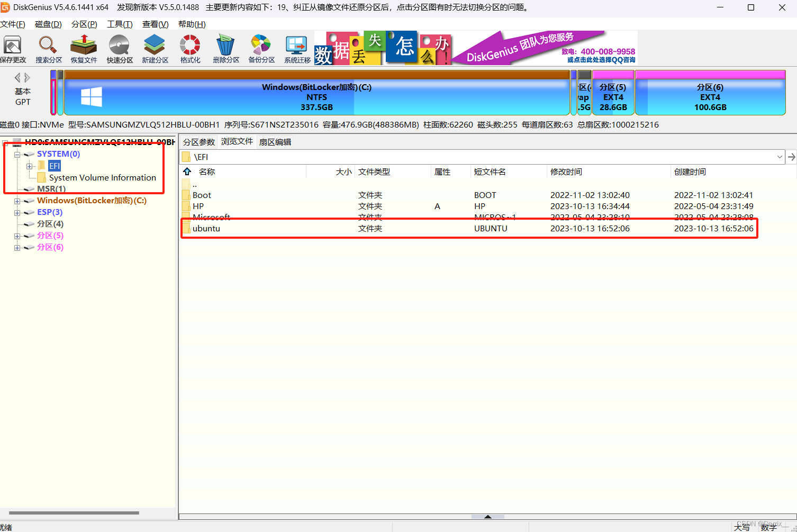The image size is (797, 532).
Task: Select the 分区(6) EXT4 100.6GB block
Action: (710, 93)
